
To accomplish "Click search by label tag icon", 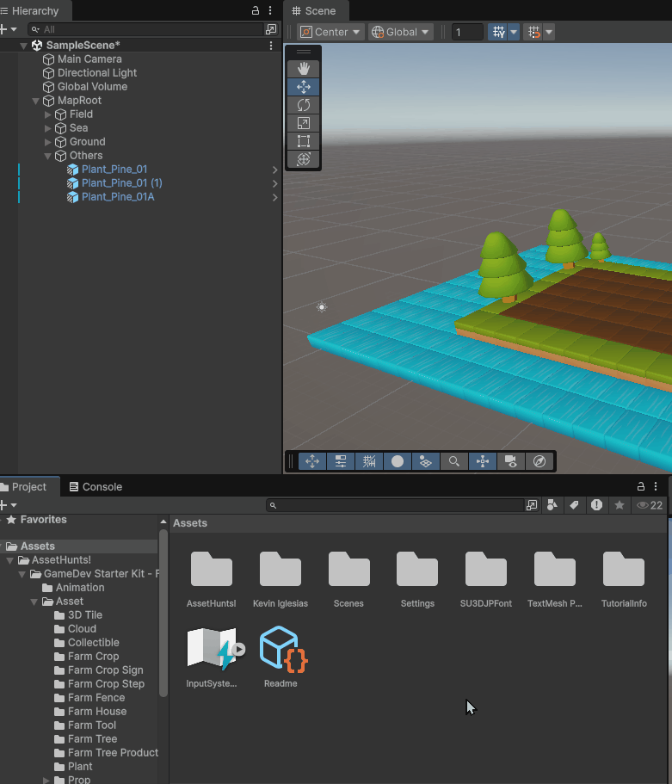I will (x=574, y=505).
